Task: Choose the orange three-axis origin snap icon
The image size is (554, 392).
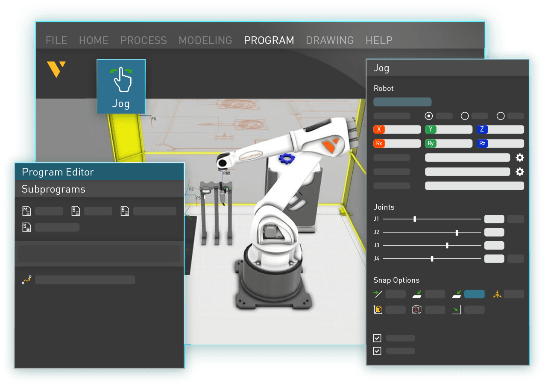Action: [x=497, y=294]
